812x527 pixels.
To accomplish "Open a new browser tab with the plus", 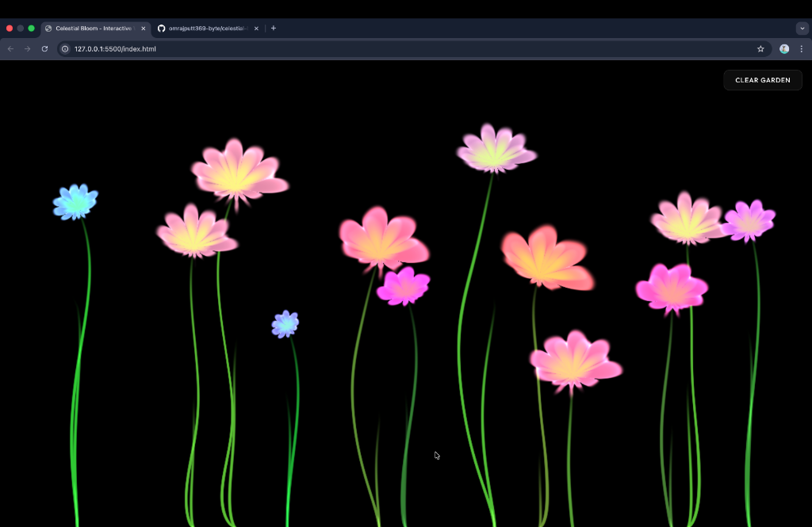I will 273,28.
